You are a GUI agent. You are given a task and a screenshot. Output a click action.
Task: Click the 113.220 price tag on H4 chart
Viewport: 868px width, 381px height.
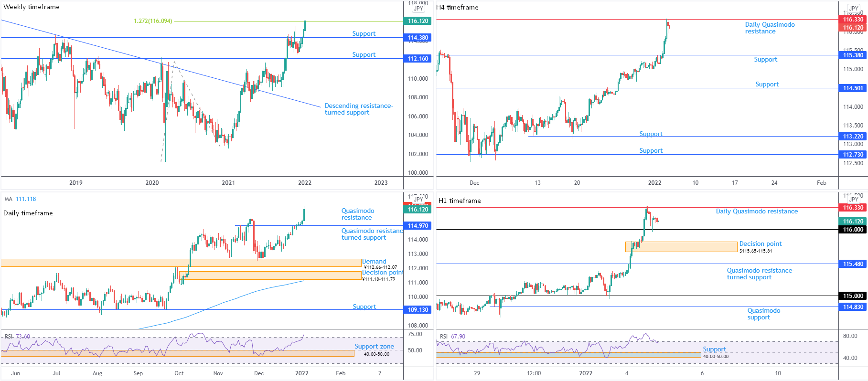coord(853,137)
